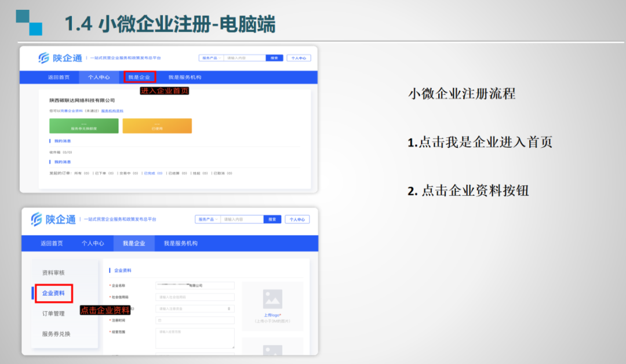Viewport: 626px width, 364px height.
Task: Click the 陕企通 logo in the lower screenshot
Action: point(53,220)
